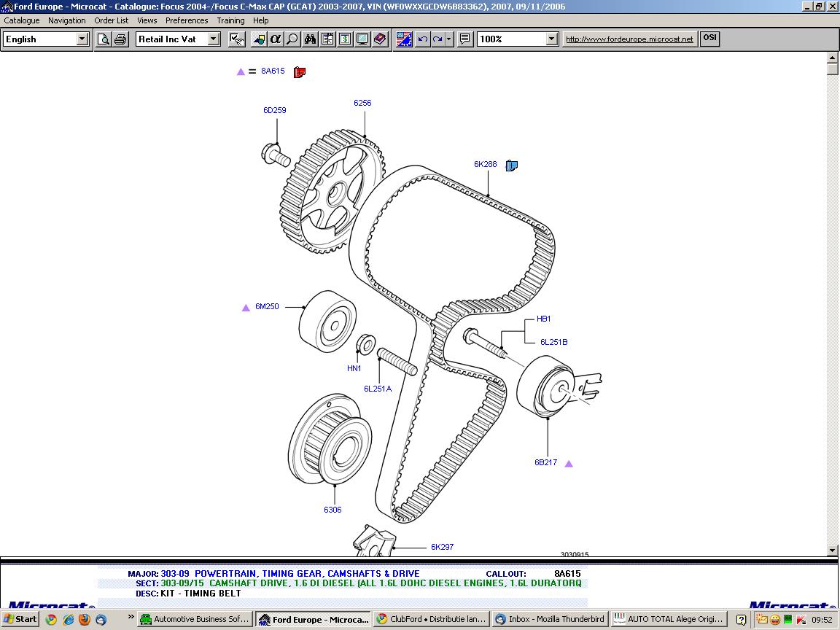Click the print preview icon
Screen dimensions: 840x630
(104, 39)
